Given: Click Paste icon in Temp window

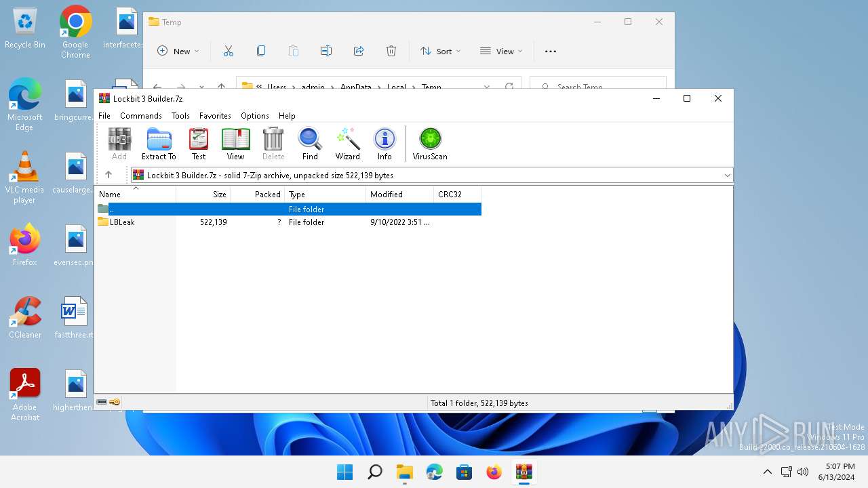Looking at the screenshot, I should 294,51.
